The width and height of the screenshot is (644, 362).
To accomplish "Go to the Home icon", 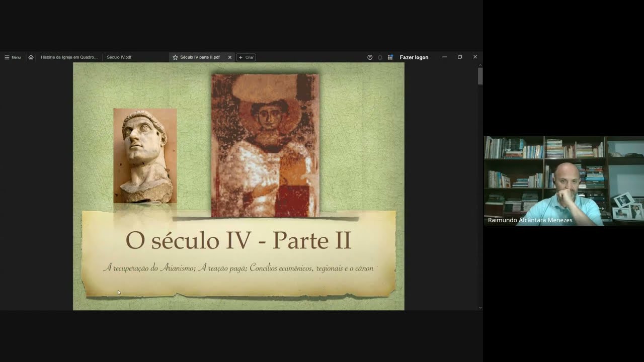I will tap(31, 57).
